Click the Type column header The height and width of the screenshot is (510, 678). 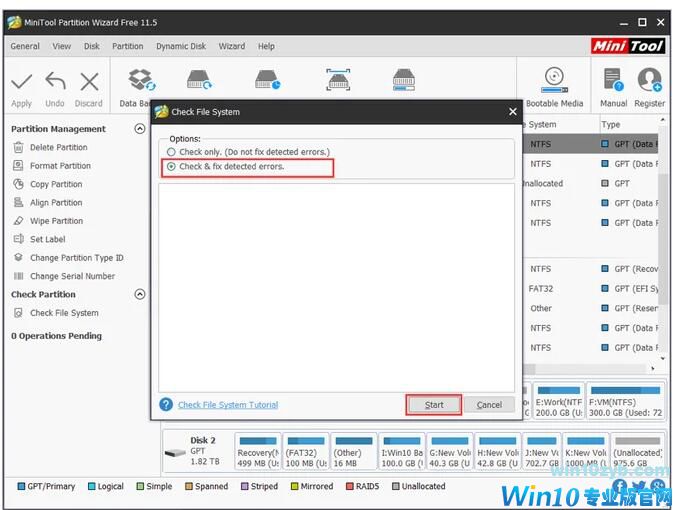[x=611, y=125]
